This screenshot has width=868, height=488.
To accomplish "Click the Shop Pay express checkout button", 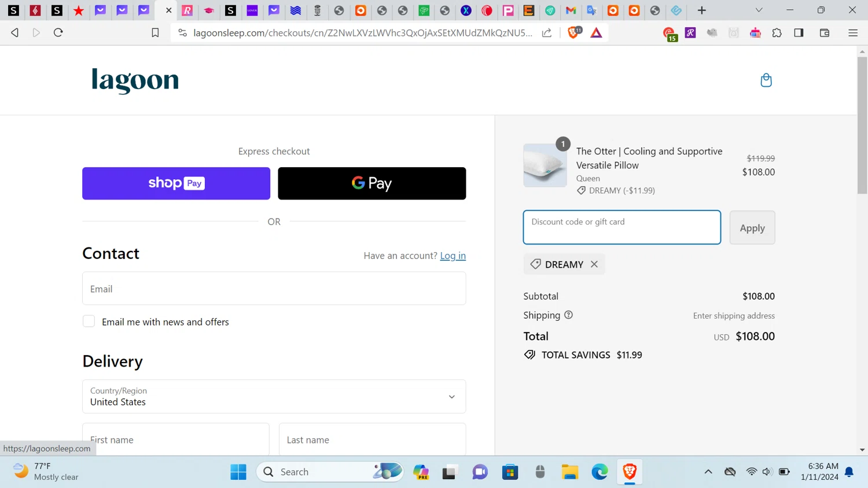I will point(176,183).
